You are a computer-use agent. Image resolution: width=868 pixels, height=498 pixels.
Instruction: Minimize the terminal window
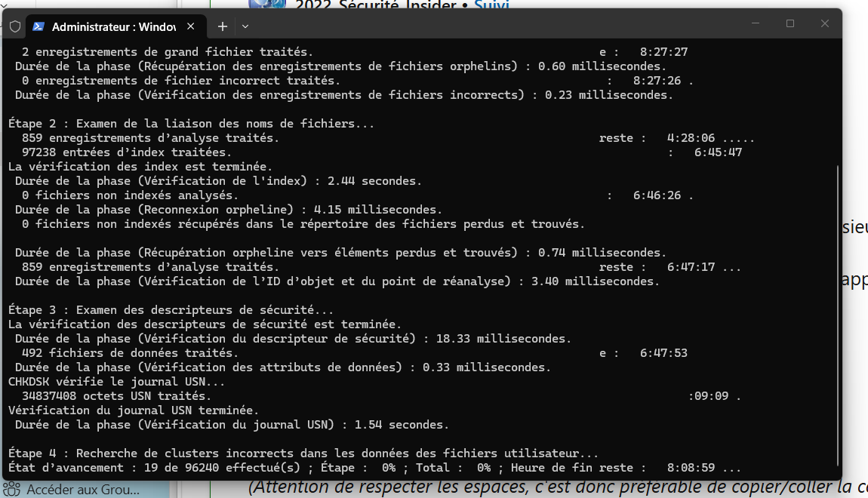coord(755,23)
